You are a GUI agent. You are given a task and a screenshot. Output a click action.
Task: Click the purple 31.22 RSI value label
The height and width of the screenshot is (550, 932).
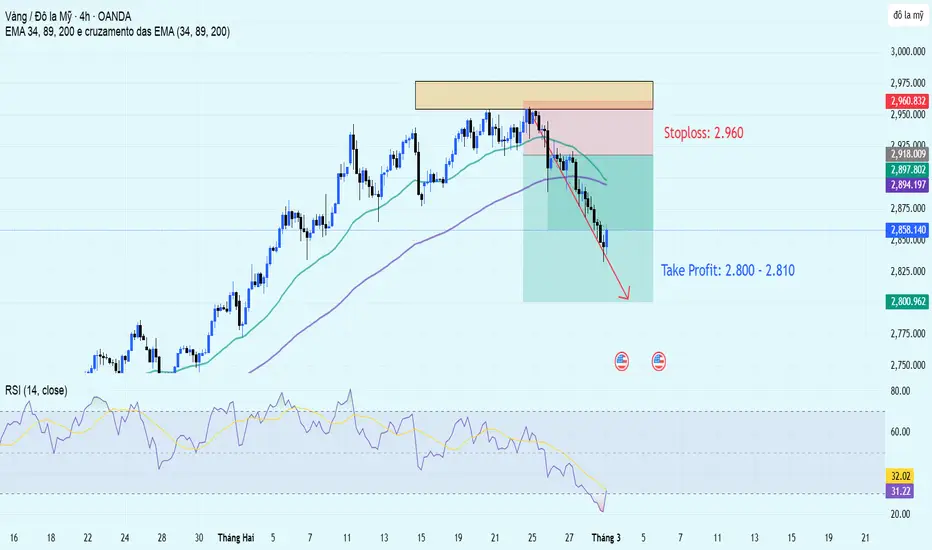[900, 491]
